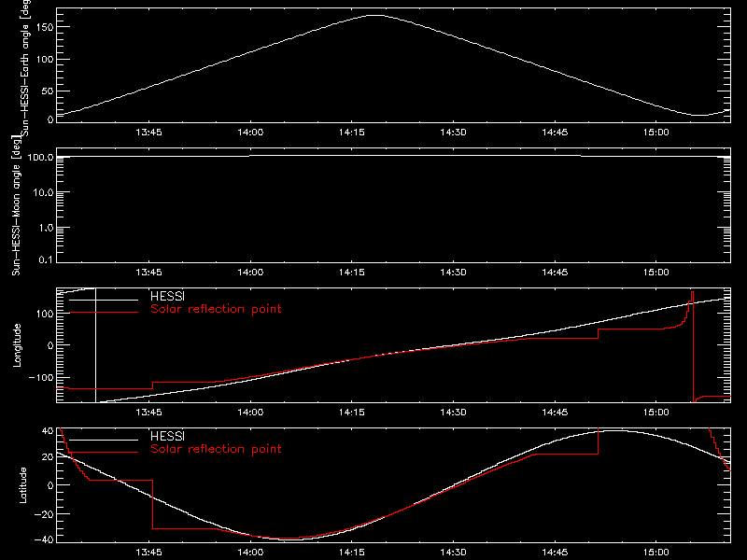Select the -100 tick on Longitude plot
Viewport: 747px width, 560px height.
point(41,377)
